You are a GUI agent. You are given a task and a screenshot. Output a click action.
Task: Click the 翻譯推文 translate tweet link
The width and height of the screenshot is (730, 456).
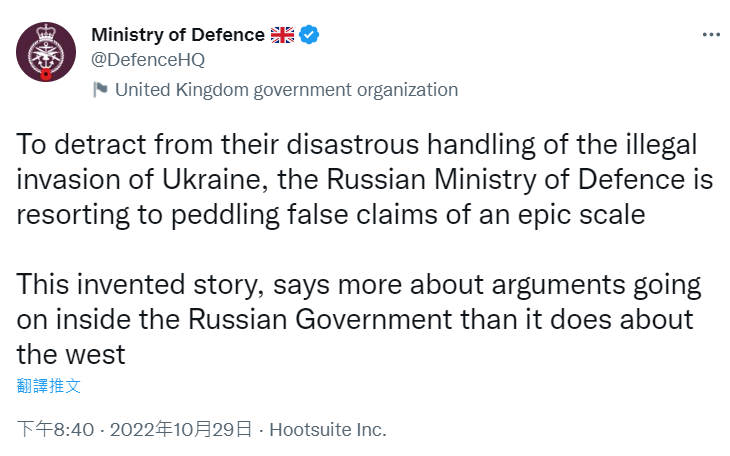tap(49, 385)
